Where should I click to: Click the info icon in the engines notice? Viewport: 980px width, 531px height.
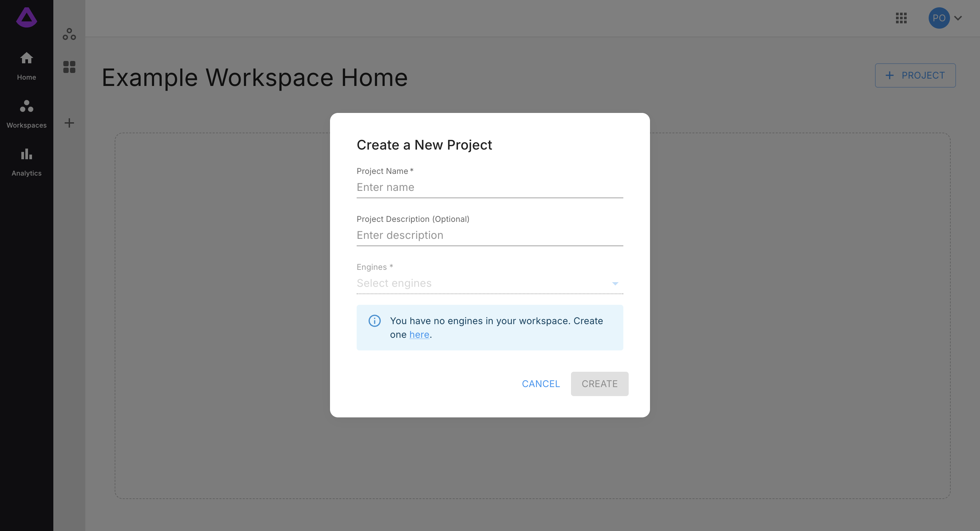click(374, 321)
